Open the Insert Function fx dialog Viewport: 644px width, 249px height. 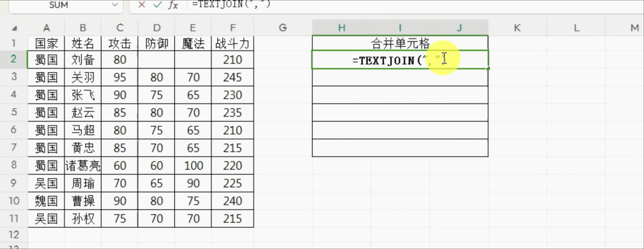[173, 5]
